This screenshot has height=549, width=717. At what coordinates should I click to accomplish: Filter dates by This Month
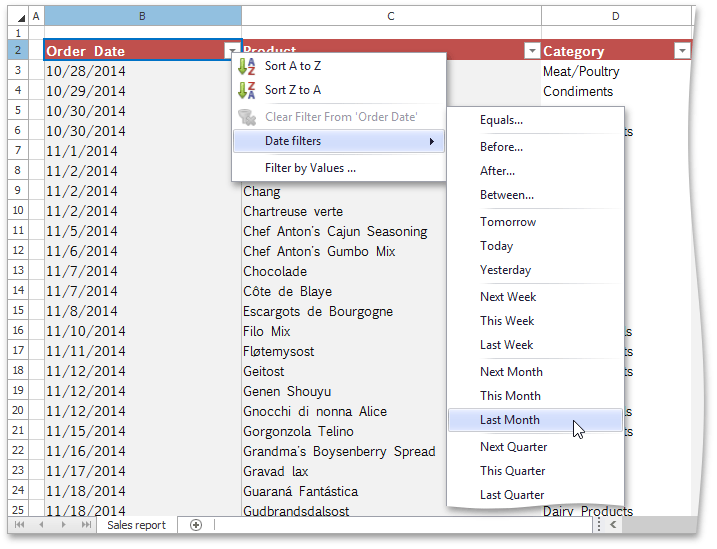pyautogui.click(x=535, y=396)
